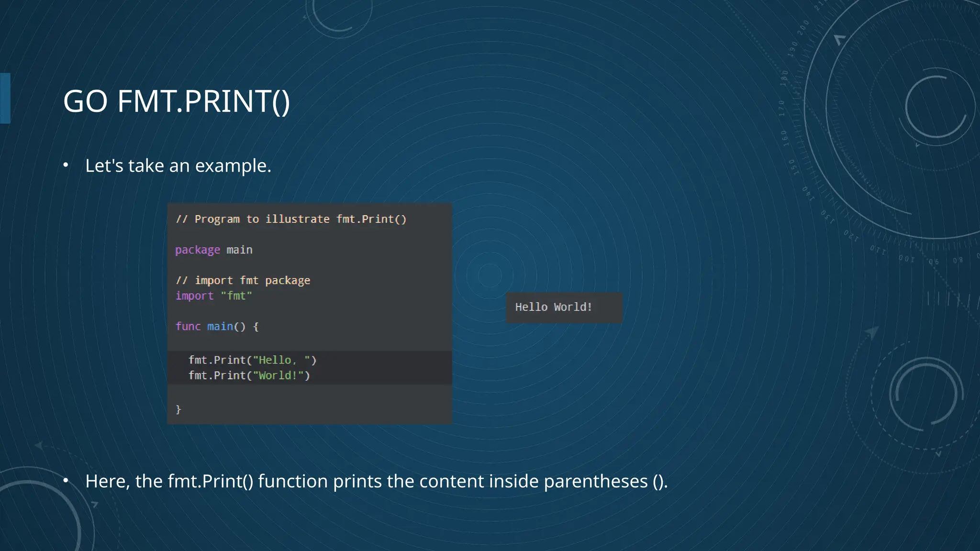Click the highlighted line fmt.Print("Hello, ")

(x=252, y=360)
